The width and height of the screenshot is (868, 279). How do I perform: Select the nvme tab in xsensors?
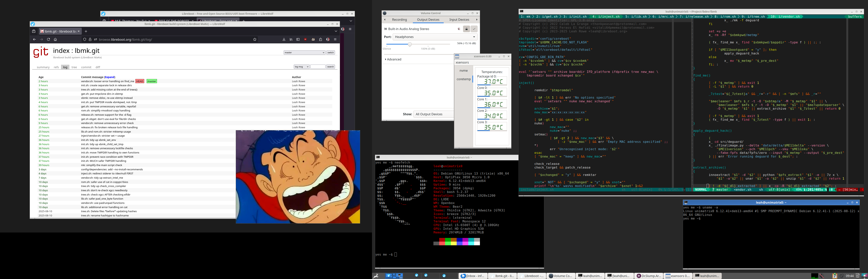point(464,71)
